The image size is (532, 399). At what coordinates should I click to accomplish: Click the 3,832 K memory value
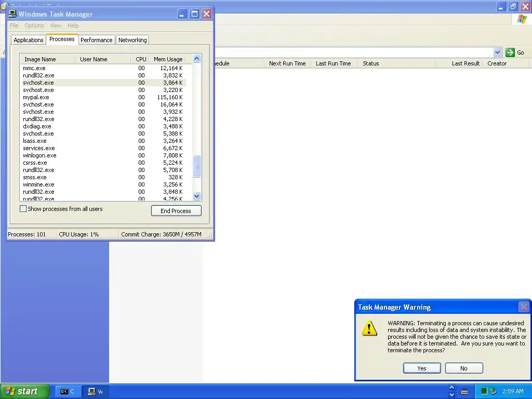pos(172,75)
